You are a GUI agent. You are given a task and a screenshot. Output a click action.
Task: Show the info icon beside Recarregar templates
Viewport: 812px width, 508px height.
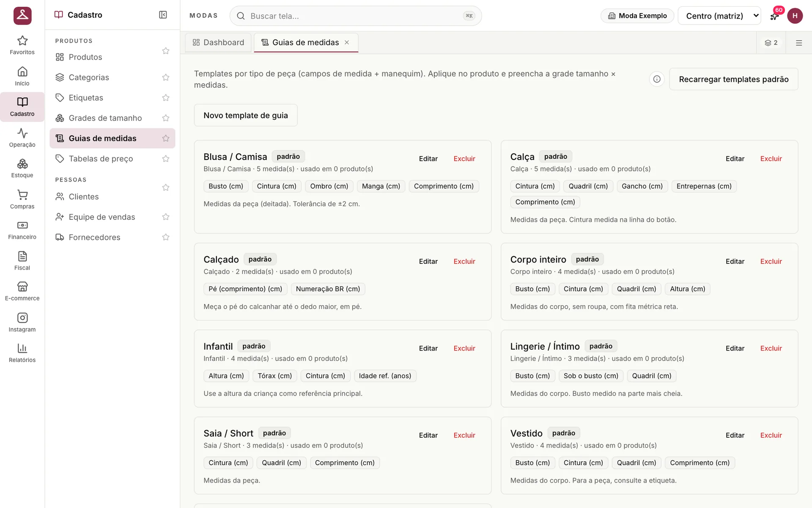[657, 79]
